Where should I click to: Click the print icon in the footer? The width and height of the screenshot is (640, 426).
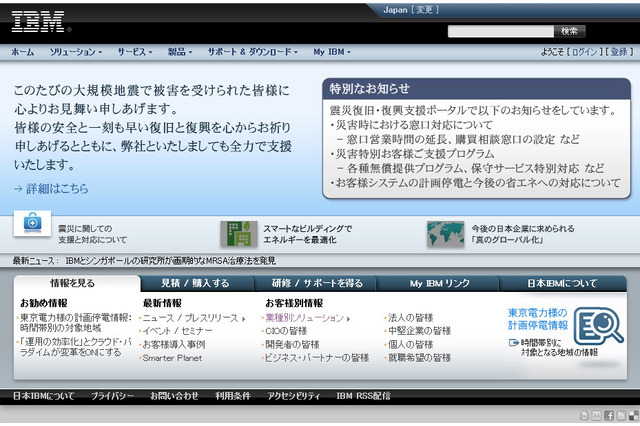point(584,415)
